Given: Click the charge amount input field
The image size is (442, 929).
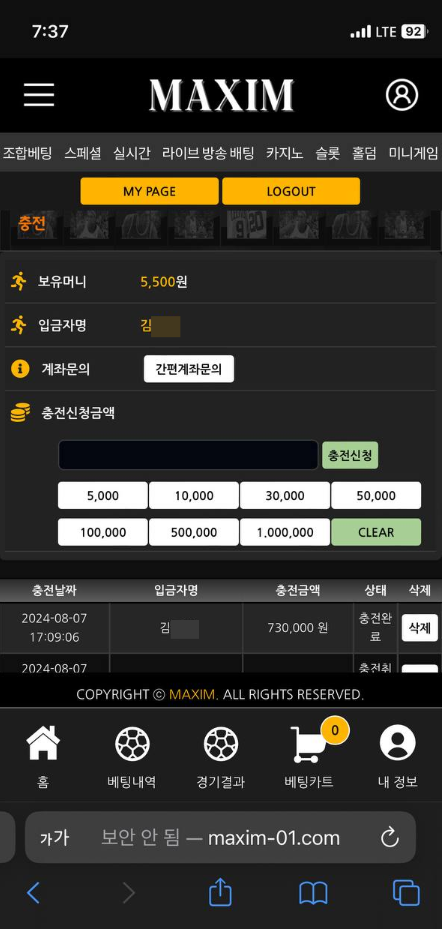Looking at the screenshot, I should pyautogui.click(x=188, y=455).
